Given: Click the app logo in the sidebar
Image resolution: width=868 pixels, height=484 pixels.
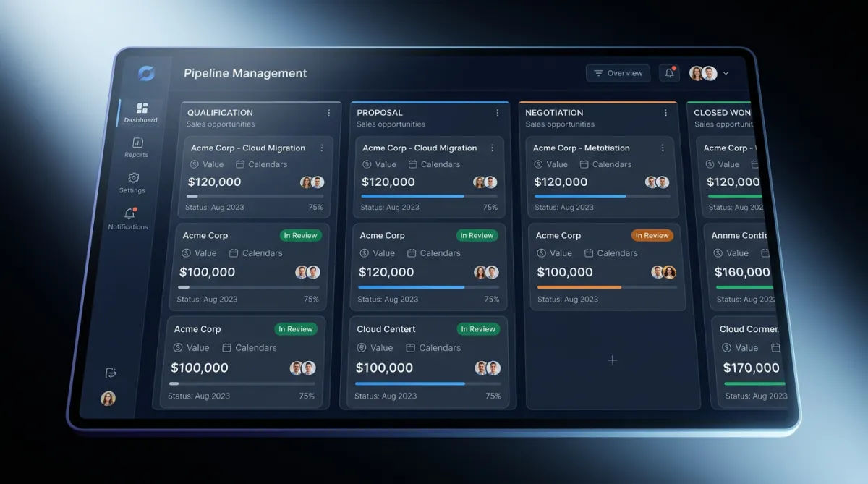Looking at the screenshot, I should (146, 74).
